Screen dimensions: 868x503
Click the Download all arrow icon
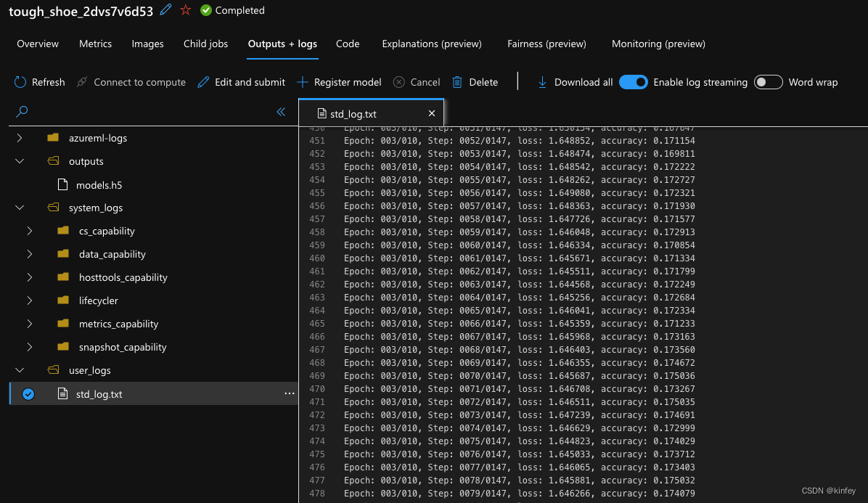543,82
